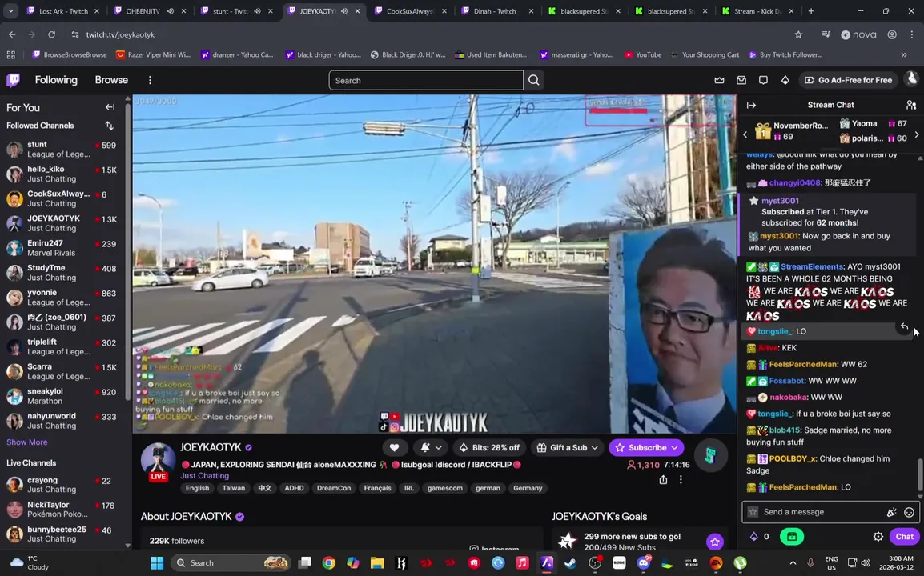Open the Twitch inbox notifications icon
Image resolution: width=924 pixels, height=576 pixels.
point(741,80)
